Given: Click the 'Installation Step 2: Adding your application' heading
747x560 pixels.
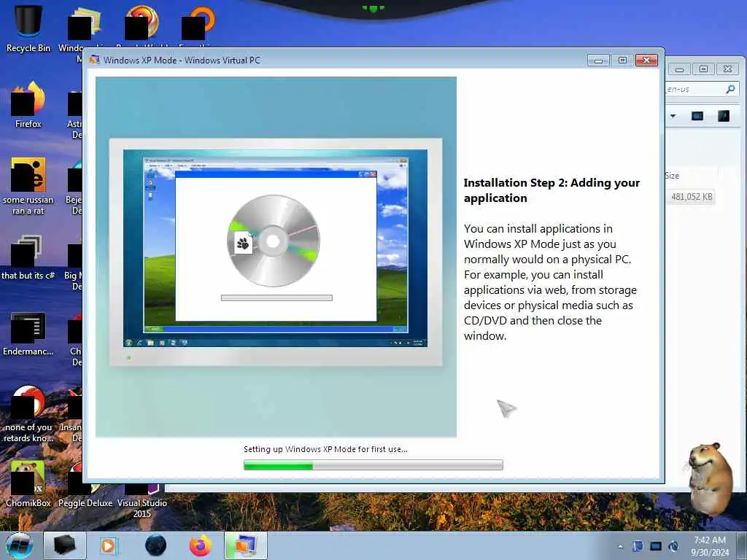Looking at the screenshot, I should pos(551,190).
